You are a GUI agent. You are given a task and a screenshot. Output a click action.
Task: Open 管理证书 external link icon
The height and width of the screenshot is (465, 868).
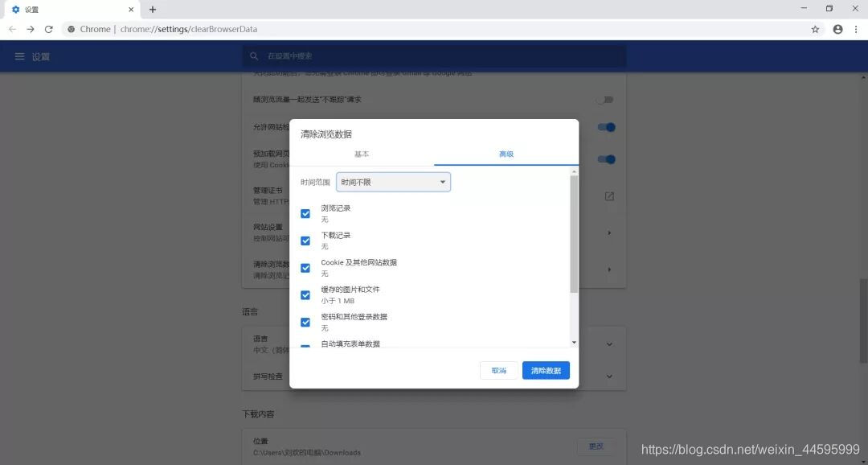tap(609, 196)
